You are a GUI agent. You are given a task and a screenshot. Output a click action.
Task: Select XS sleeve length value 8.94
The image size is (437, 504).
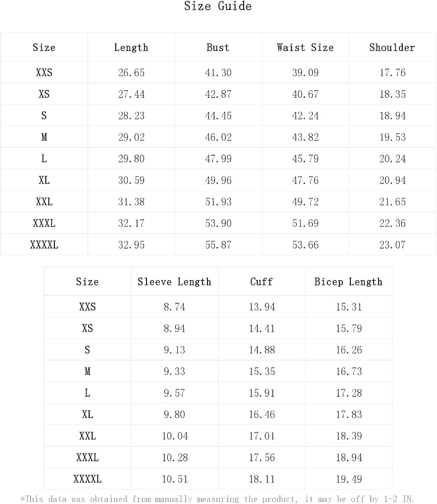pos(174,329)
